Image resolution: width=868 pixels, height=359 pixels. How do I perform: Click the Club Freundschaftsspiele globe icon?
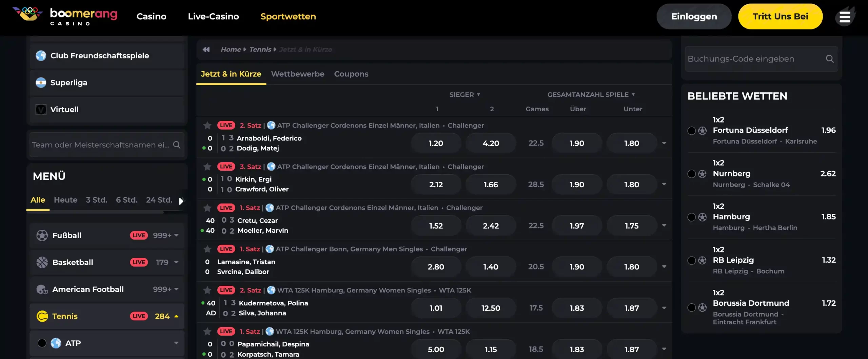[x=41, y=55]
